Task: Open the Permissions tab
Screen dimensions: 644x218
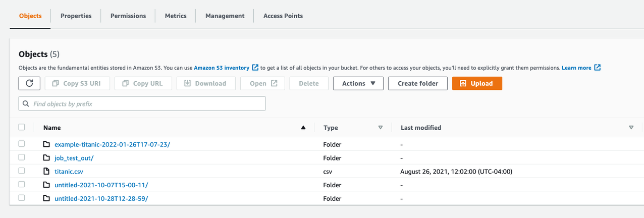Action: click(128, 16)
